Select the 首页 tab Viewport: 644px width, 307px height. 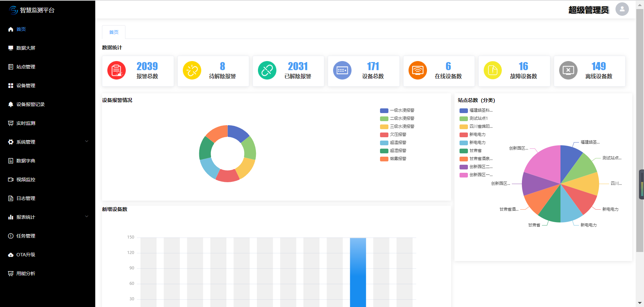point(114,32)
